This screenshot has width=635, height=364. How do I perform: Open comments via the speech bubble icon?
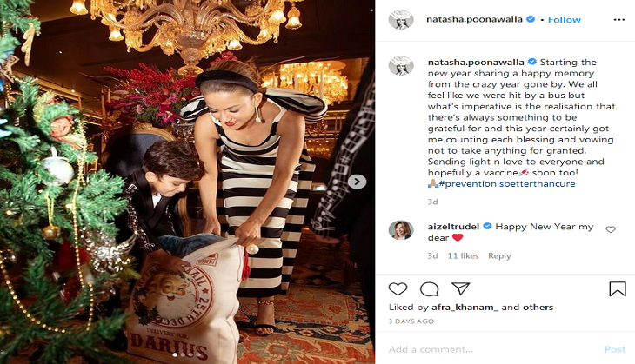[x=429, y=289]
